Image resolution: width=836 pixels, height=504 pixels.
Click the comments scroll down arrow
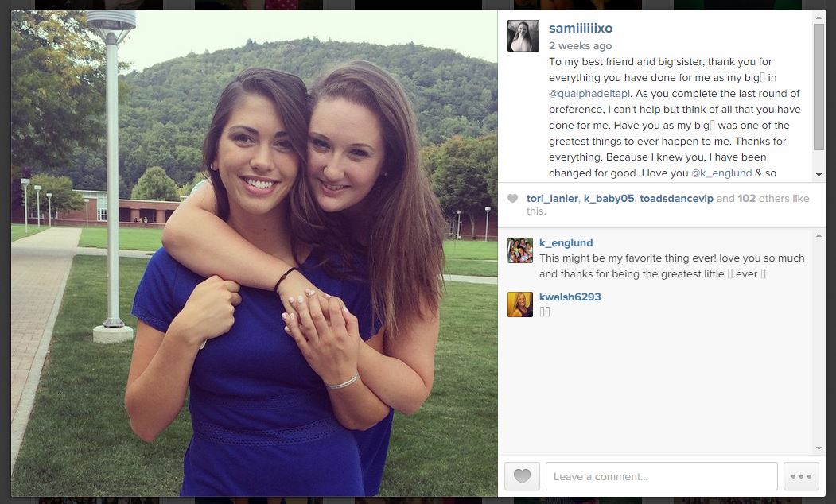(x=819, y=448)
